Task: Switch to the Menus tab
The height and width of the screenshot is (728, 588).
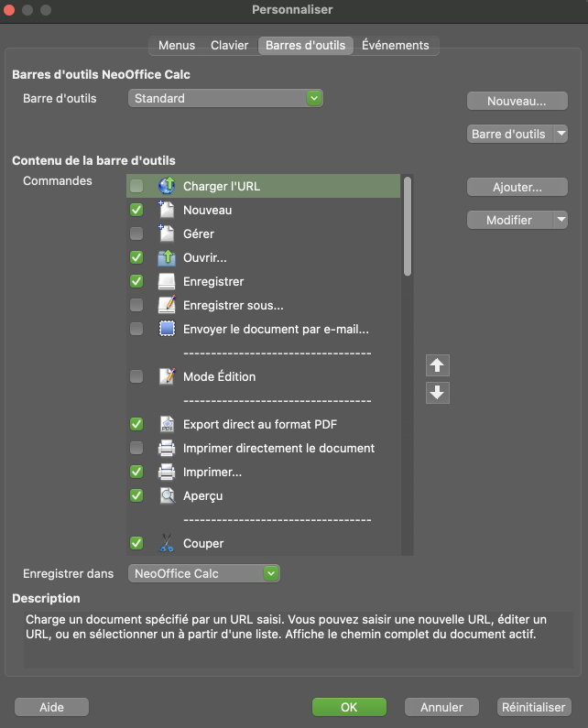Action: (x=176, y=45)
